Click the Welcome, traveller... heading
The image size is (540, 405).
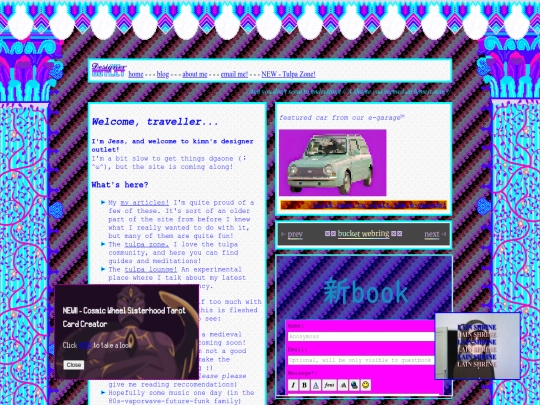pyautogui.click(x=155, y=122)
